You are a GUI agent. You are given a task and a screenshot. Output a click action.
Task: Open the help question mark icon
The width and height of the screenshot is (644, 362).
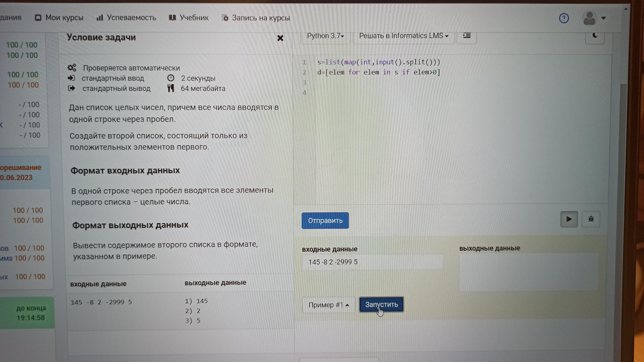(564, 18)
